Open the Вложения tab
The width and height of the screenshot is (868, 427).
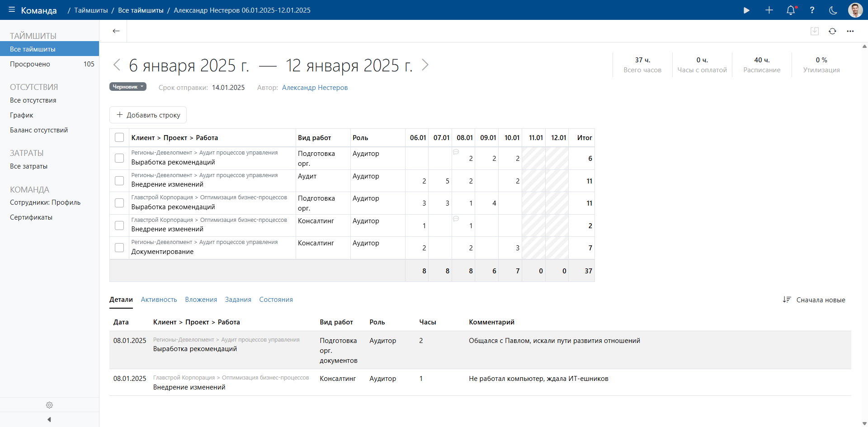tap(201, 300)
